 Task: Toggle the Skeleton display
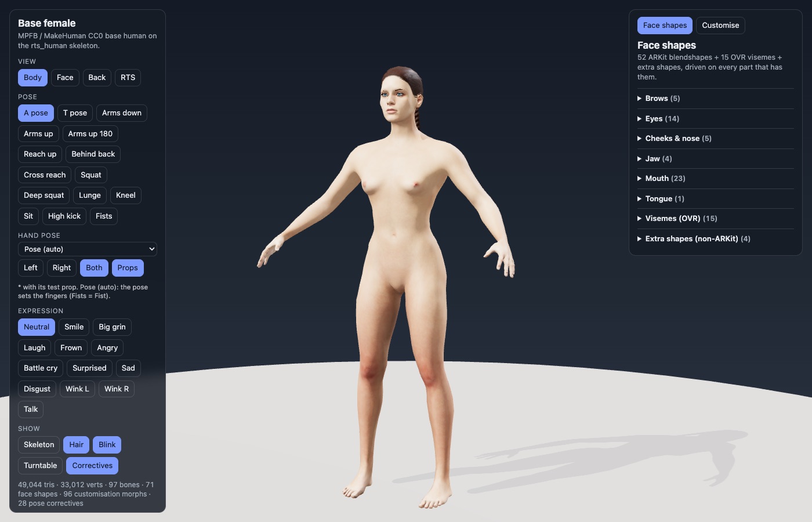39,445
